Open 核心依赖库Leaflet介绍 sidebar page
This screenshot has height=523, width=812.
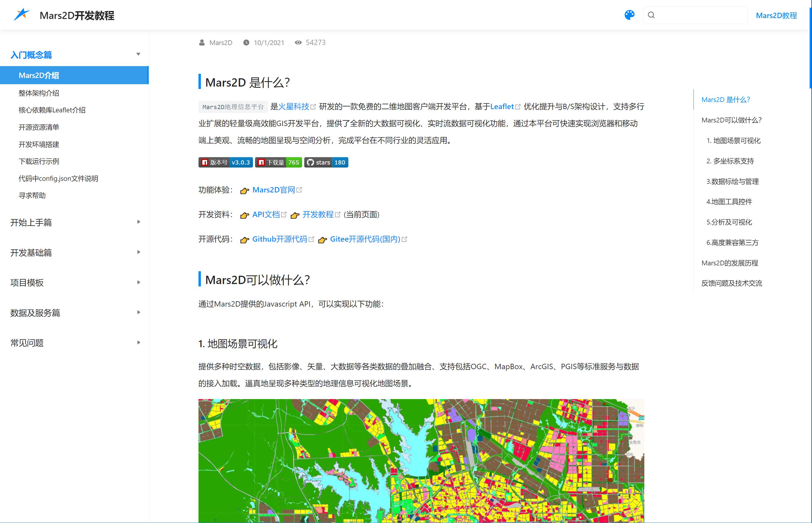[x=52, y=110]
